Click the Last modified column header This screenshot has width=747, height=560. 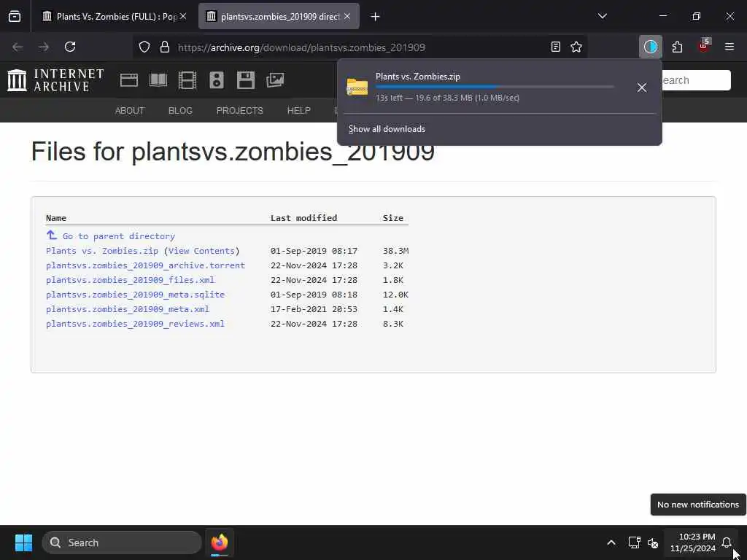[304, 218]
